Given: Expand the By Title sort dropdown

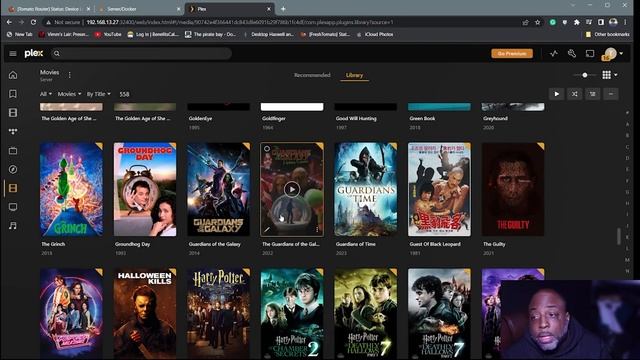Looking at the screenshot, I should click(x=98, y=94).
